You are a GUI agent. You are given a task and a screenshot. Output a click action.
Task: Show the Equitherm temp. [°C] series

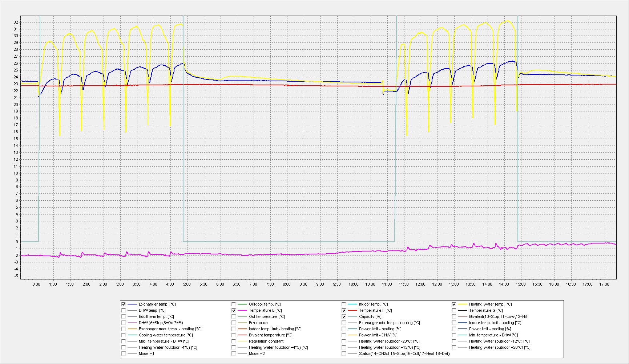(124, 316)
